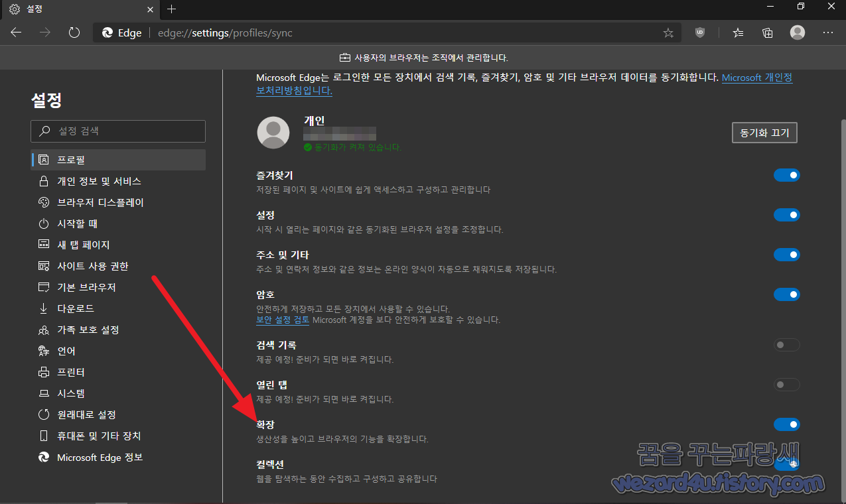Open 언어 settings section
The image size is (846, 504).
pyautogui.click(x=118, y=351)
